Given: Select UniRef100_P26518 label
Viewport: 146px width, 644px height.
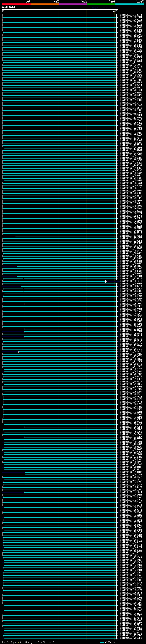Looking at the screenshot, I should click(131, 65).
